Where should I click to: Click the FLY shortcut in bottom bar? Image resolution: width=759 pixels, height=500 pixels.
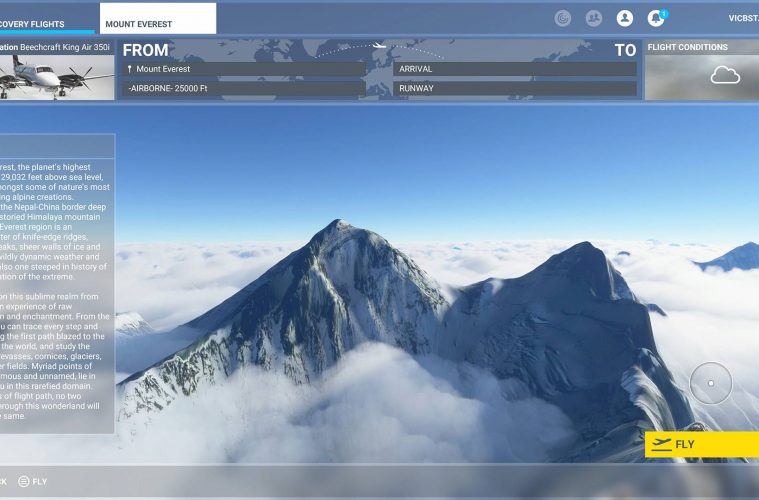tap(32, 482)
